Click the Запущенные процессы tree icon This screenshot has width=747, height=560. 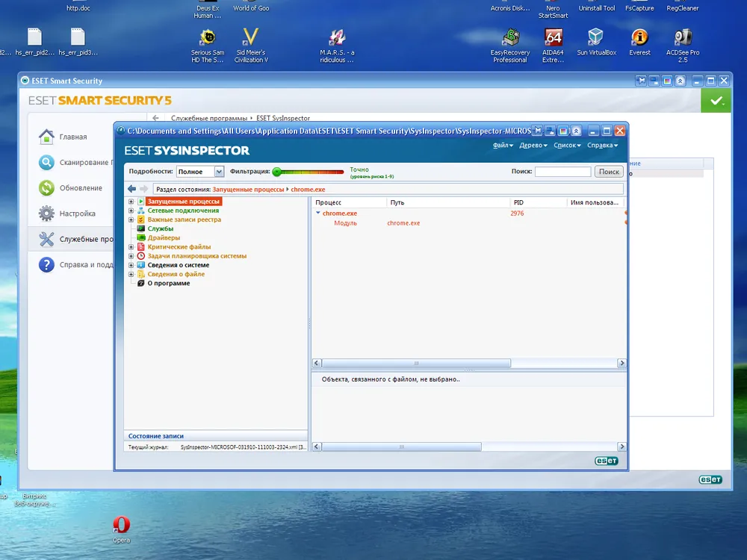click(x=140, y=202)
